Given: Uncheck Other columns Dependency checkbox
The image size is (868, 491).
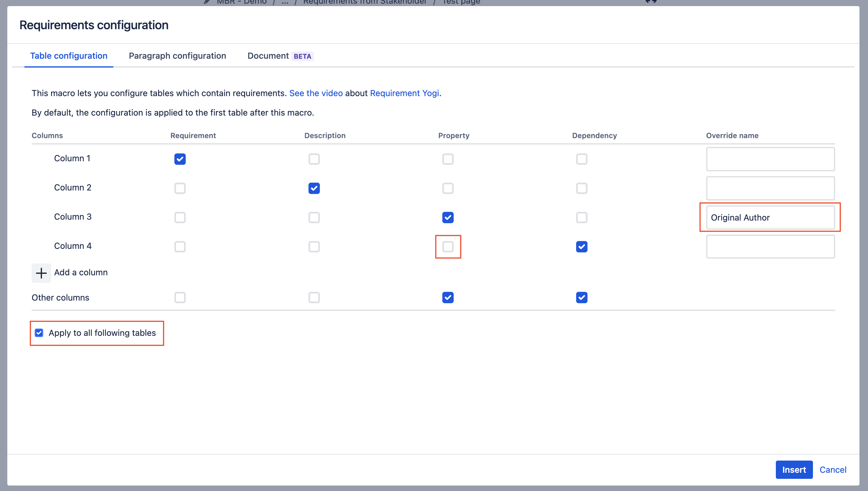Looking at the screenshot, I should (x=582, y=298).
